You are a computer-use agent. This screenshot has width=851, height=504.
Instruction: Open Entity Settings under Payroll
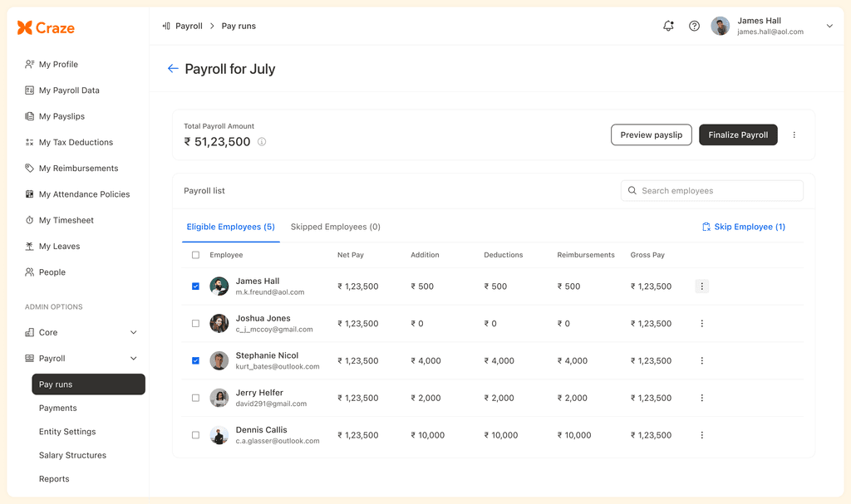click(67, 432)
